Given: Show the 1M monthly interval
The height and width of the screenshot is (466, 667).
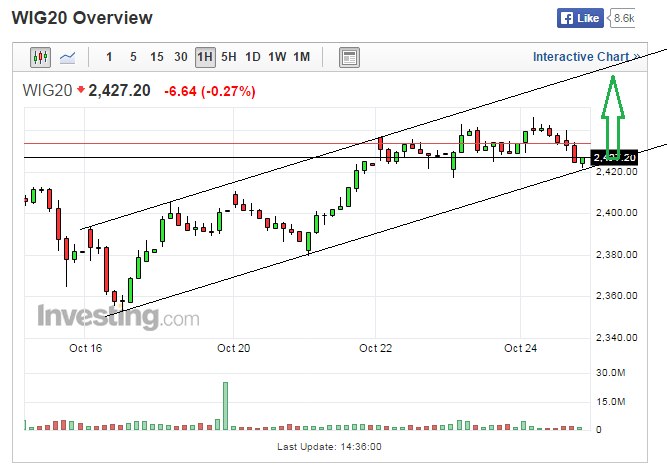Looking at the screenshot, I should [x=301, y=57].
